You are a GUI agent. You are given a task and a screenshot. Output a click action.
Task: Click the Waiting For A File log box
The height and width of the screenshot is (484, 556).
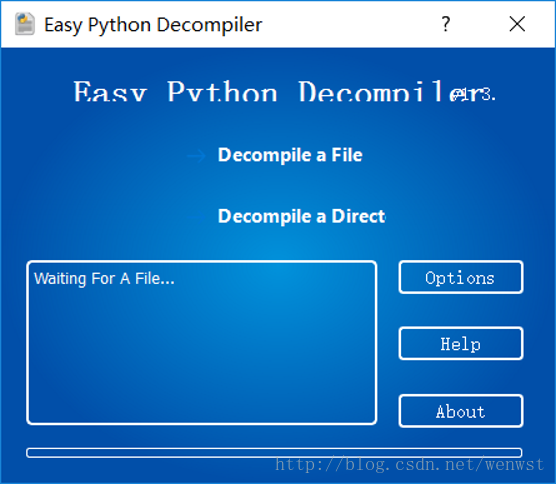(201, 343)
